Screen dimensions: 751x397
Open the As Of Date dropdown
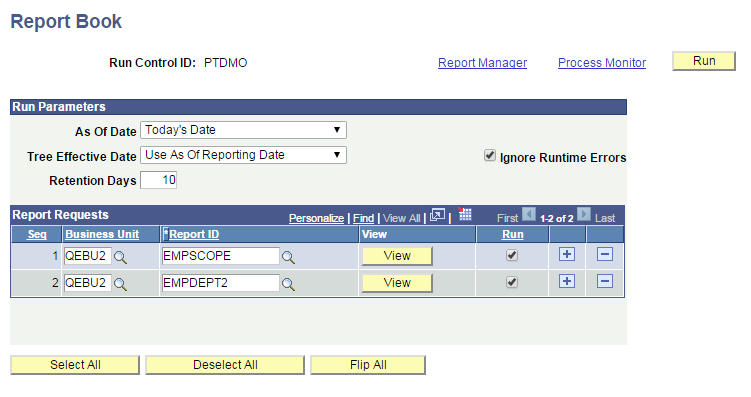[243, 130]
